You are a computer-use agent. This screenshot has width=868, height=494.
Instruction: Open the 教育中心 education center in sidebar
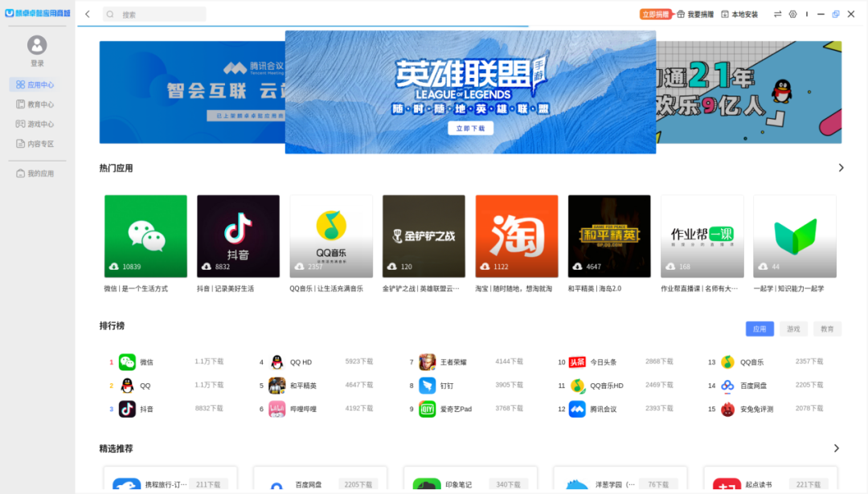pos(35,104)
